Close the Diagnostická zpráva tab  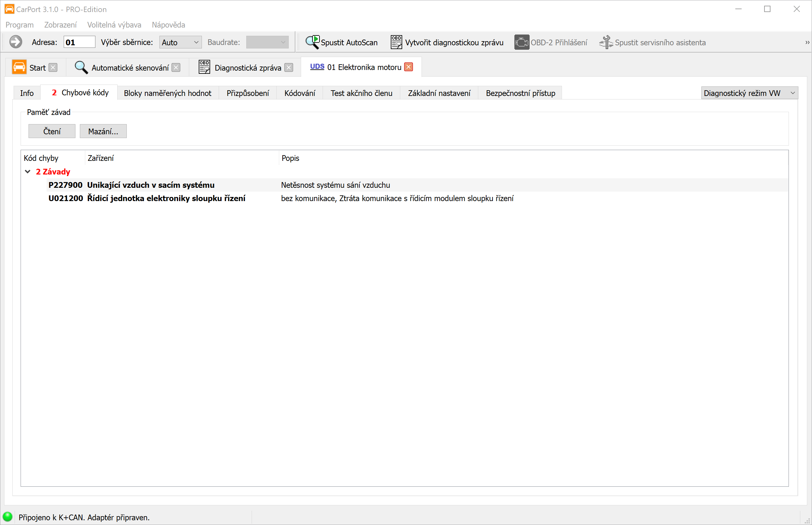(289, 67)
